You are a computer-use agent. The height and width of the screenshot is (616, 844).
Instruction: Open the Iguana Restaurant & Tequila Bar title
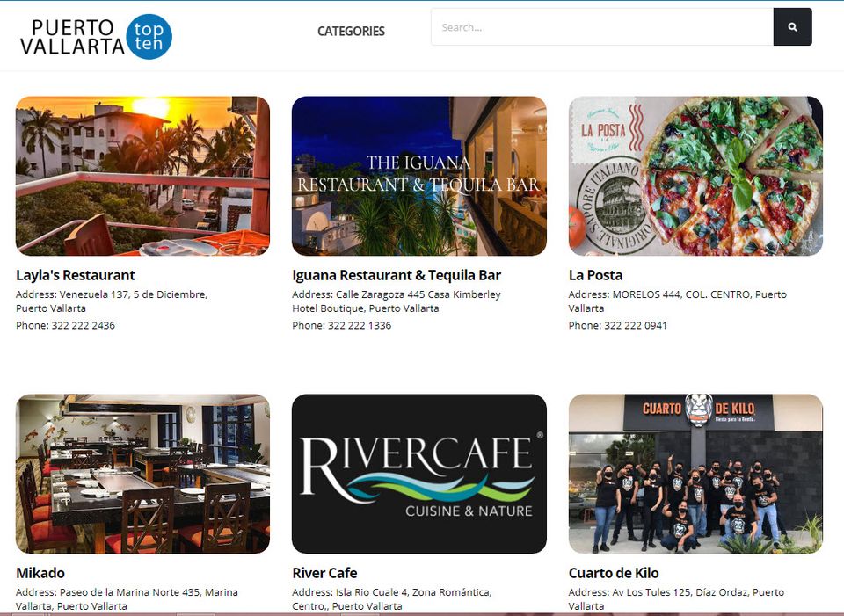397,275
